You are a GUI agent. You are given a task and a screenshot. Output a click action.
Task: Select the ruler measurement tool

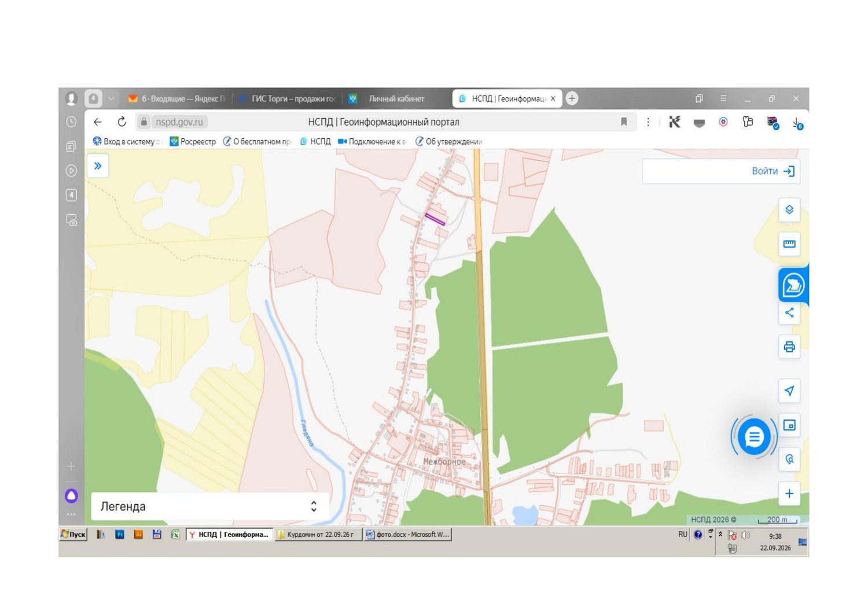[789, 244]
